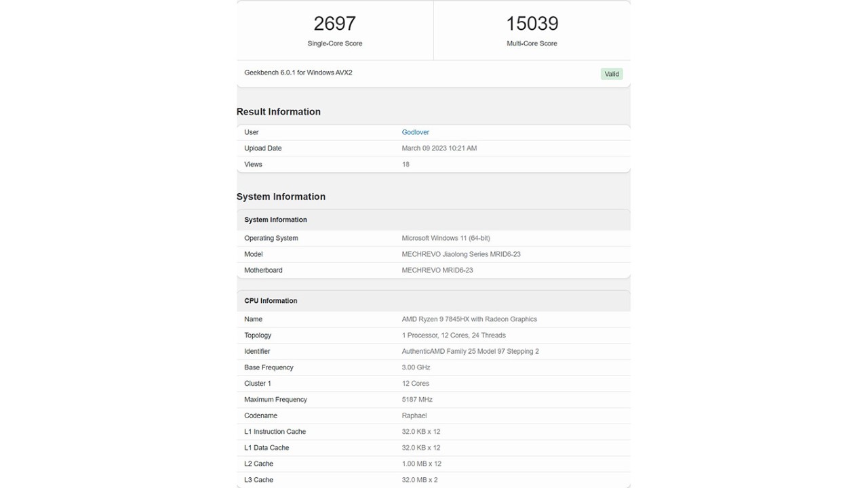Click the Godlover user link
This screenshot has height=488, width=868.
click(415, 132)
